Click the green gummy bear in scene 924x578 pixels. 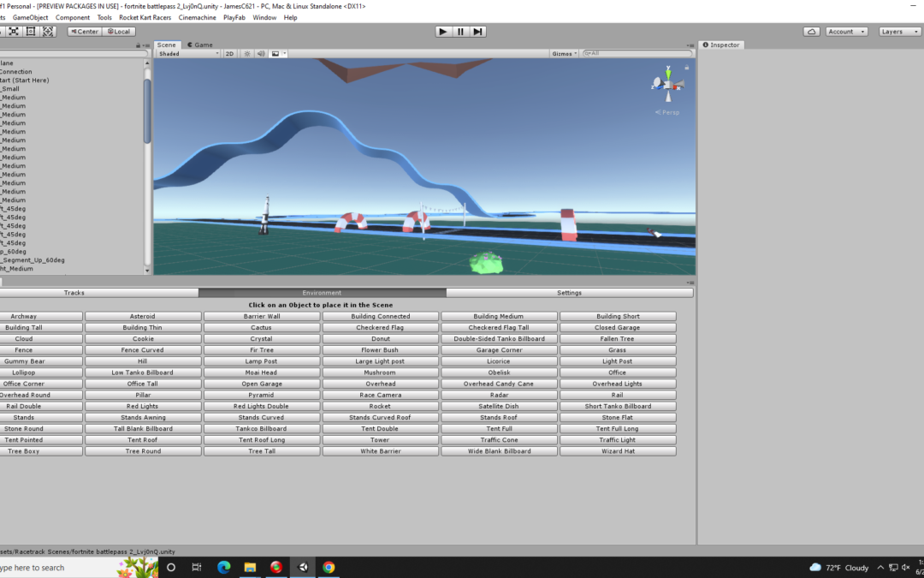click(487, 263)
